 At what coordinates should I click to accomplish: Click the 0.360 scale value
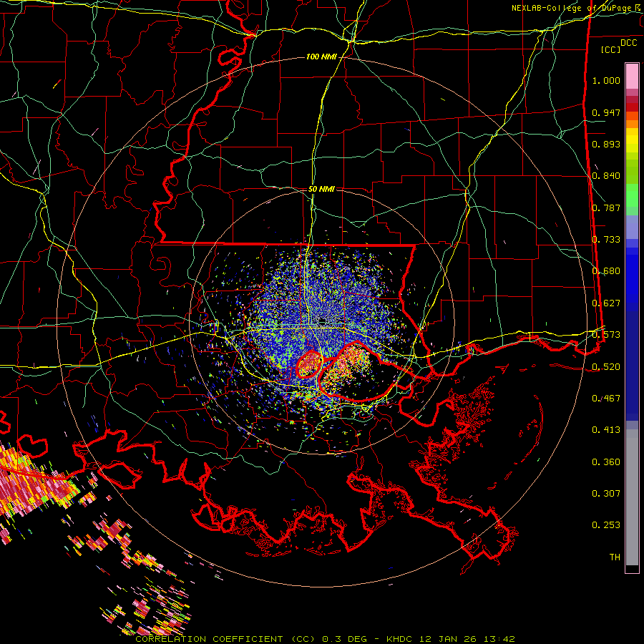tap(606, 462)
